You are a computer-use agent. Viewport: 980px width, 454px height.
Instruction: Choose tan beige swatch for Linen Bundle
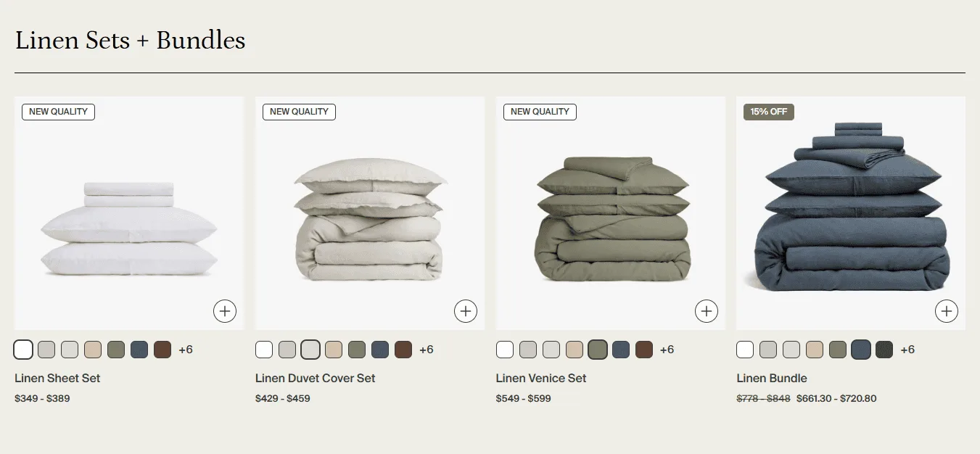click(x=815, y=350)
